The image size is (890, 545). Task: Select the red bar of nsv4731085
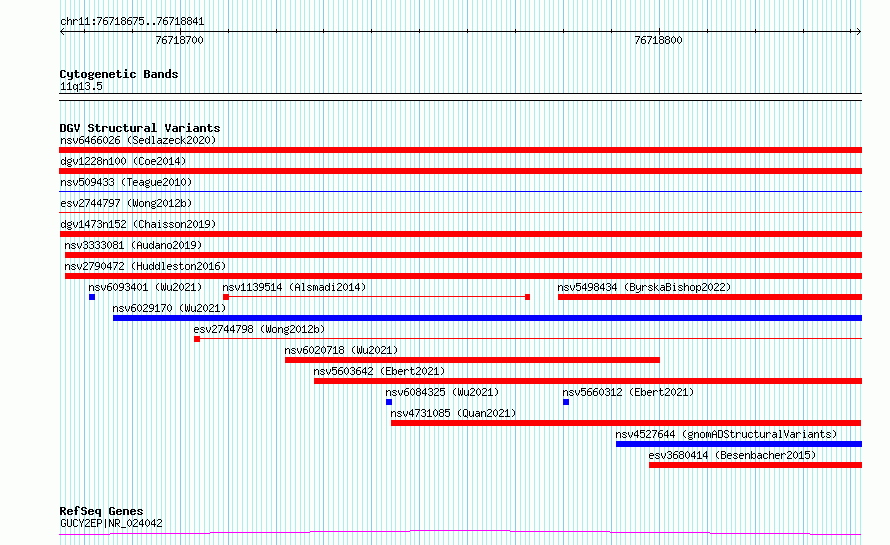(x=626, y=423)
